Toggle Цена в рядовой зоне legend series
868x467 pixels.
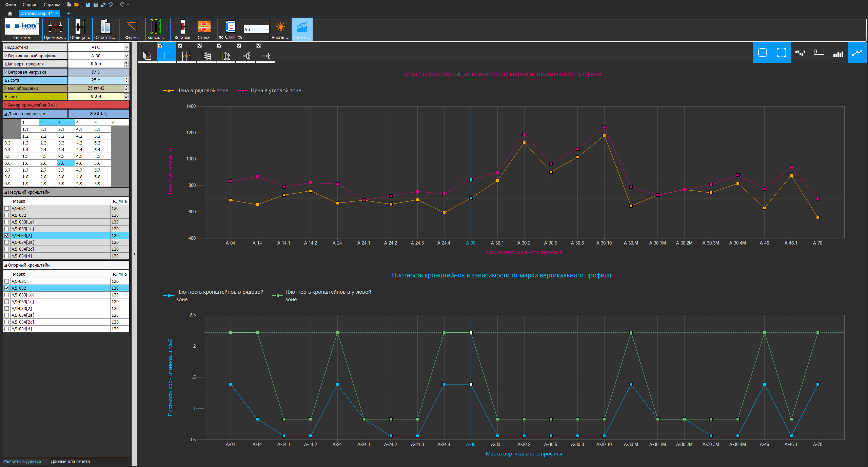196,91
